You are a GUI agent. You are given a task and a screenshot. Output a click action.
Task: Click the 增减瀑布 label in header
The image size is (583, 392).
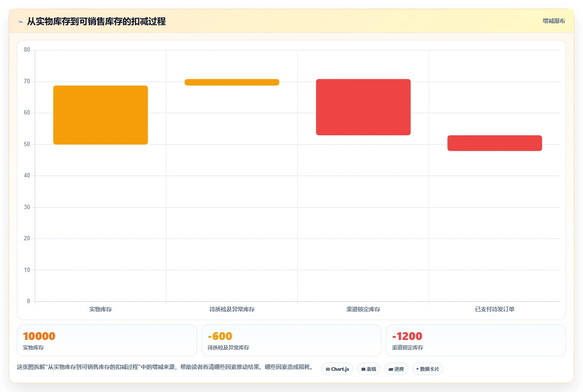(554, 21)
